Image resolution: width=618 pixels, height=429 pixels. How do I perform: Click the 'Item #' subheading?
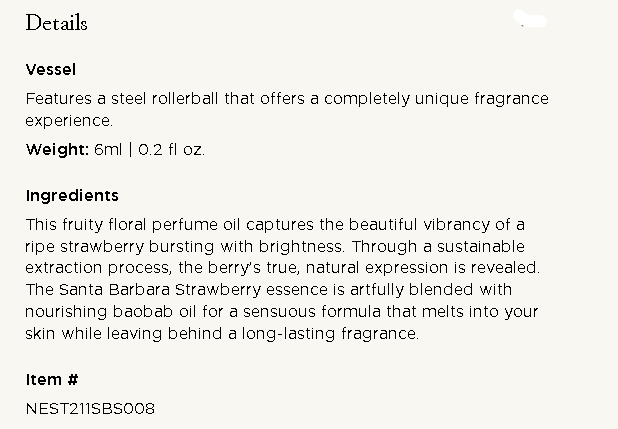(x=52, y=379)
